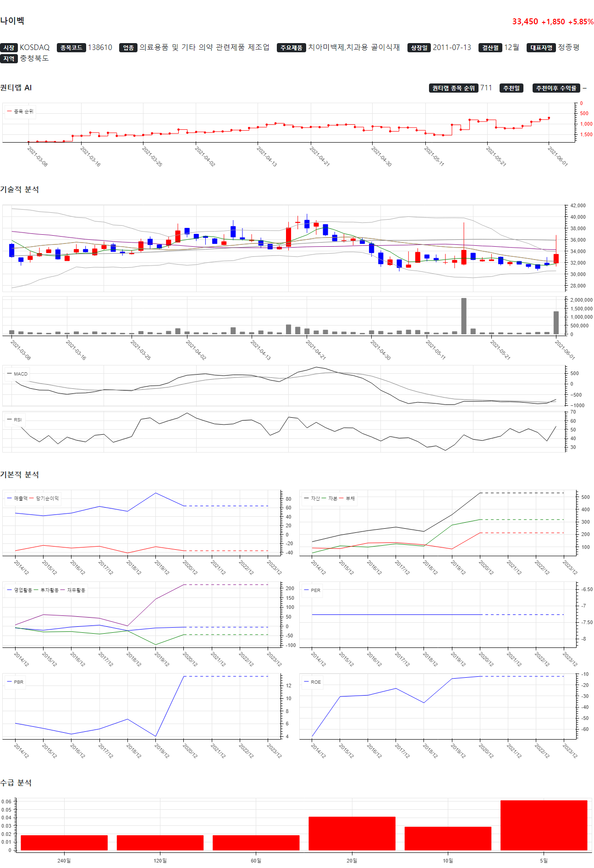Click the 기술적 분석 section heading
Screen dimensions: 594x868
coord(20,189)
